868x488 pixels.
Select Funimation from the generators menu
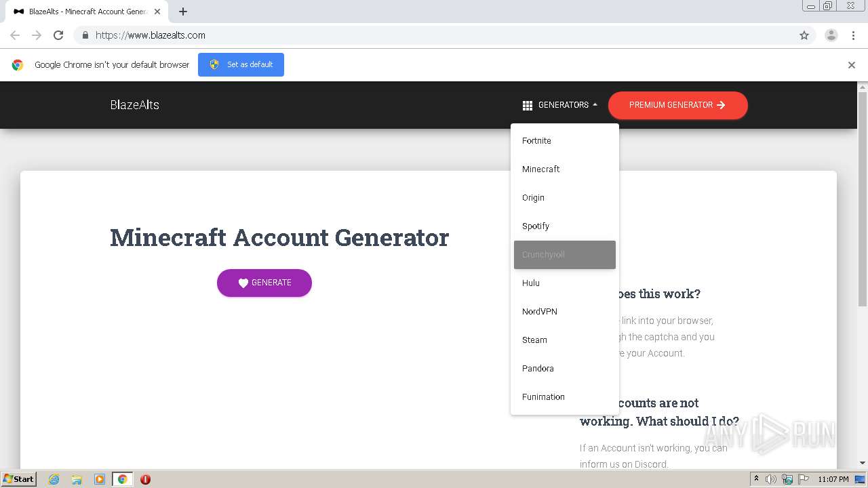click(564, 397)
